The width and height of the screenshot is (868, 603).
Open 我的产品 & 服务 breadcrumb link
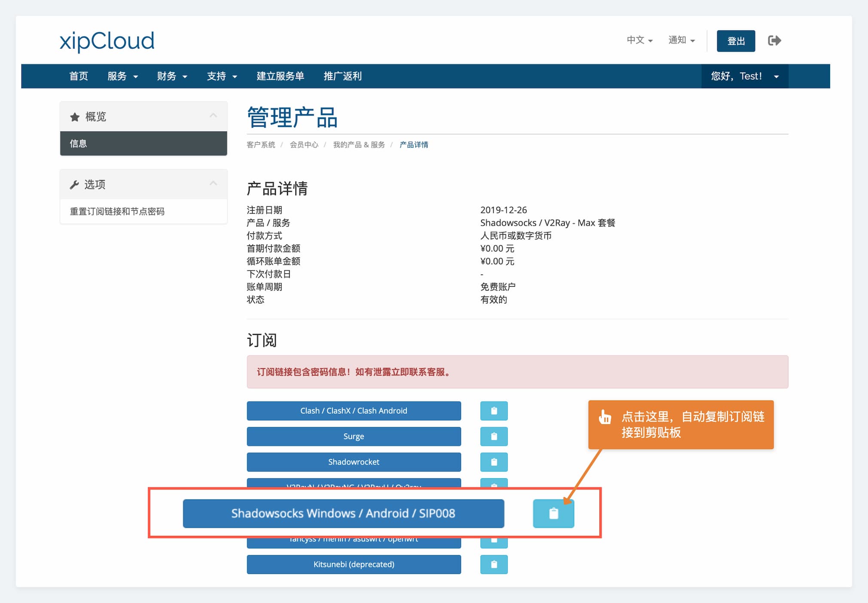(x=359, y=145)
